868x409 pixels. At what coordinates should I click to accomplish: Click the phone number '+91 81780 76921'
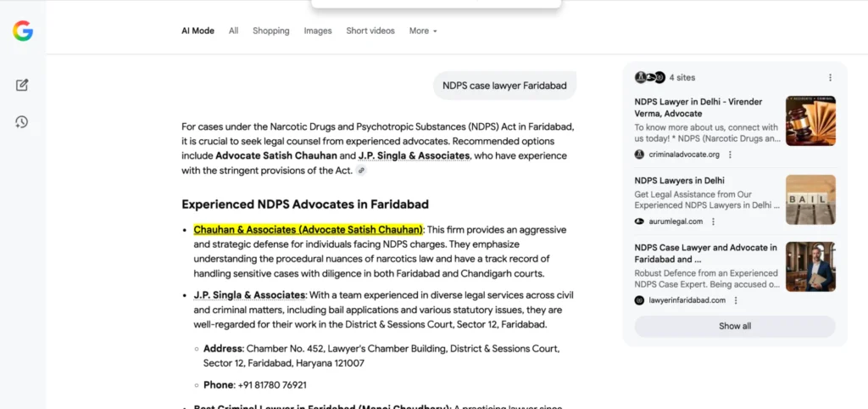point(272,385)
